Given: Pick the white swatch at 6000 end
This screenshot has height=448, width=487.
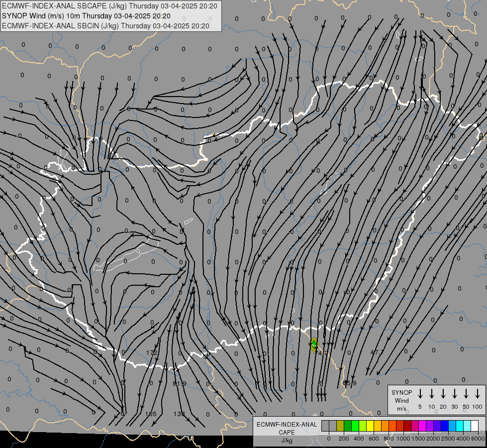Looking at the screenshot, I should (474, 426).
